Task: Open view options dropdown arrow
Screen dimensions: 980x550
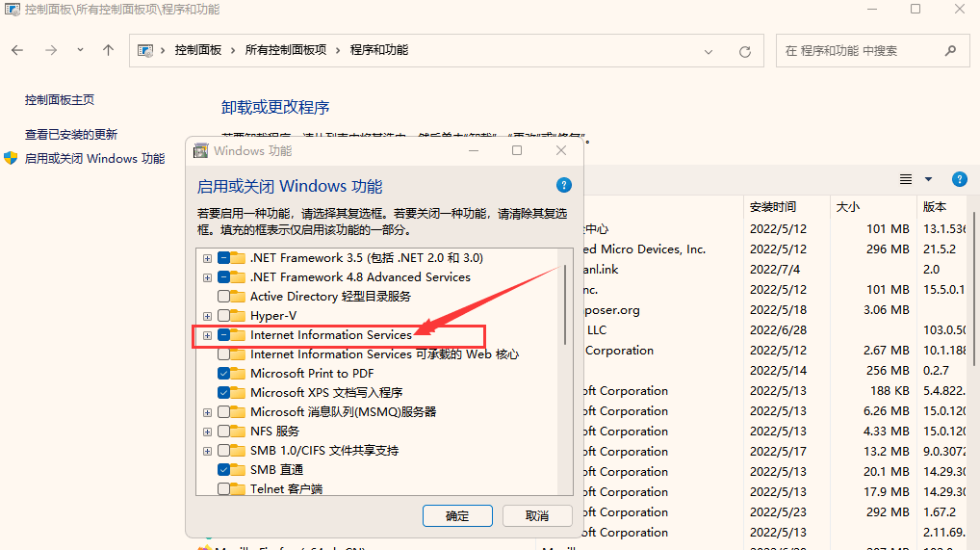Action: [x=928, y=179]
